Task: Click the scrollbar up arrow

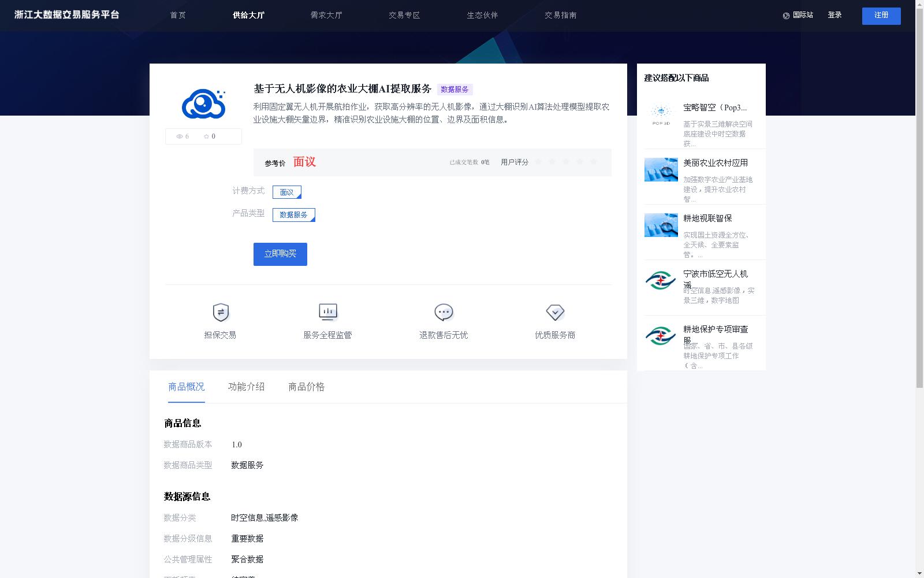Action: click(919, 4)
